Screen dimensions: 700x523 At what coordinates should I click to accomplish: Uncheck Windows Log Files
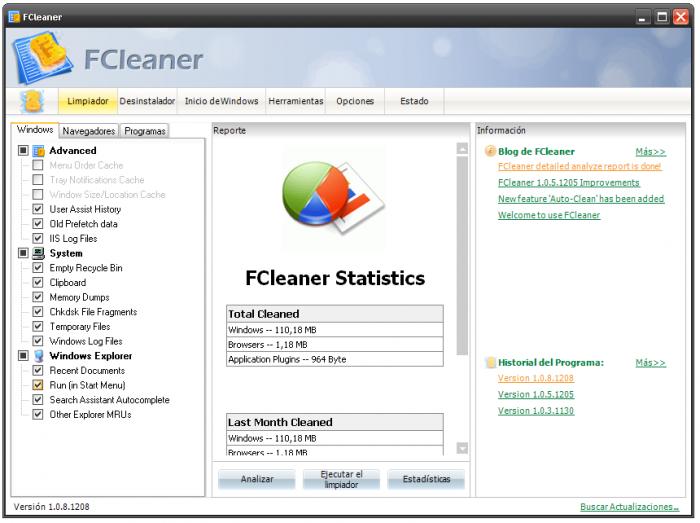(x=38, y=341)
